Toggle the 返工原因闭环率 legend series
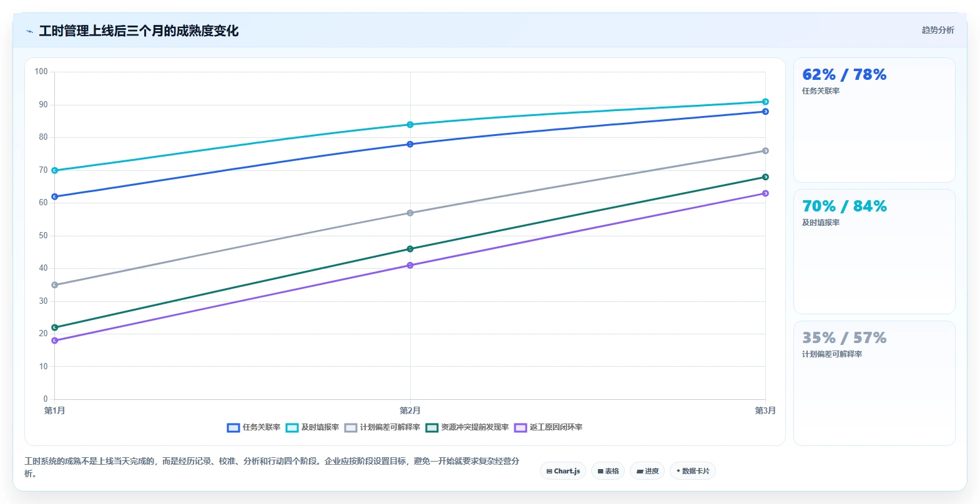 coord(549,427)
